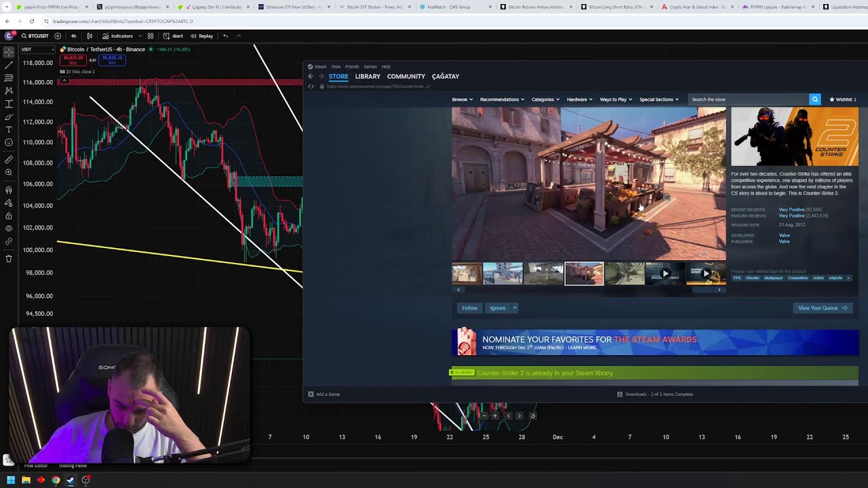Expand the Ways to Play dropdown
868x488 pixels.
pos(616,100)
